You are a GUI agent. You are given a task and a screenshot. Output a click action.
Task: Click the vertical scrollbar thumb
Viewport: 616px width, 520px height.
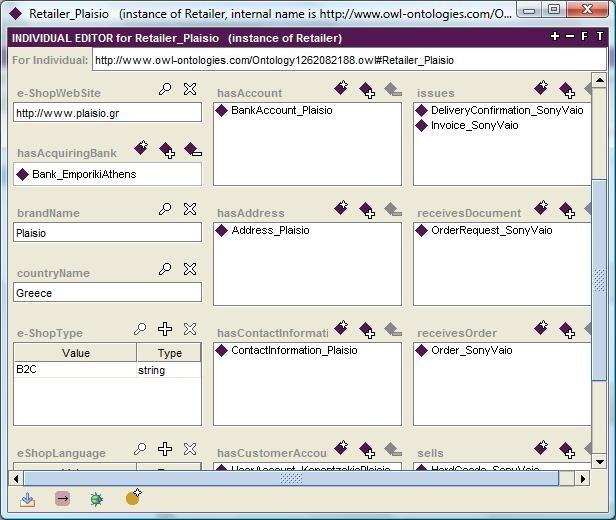pyautogui.click(x=599, y=280)
